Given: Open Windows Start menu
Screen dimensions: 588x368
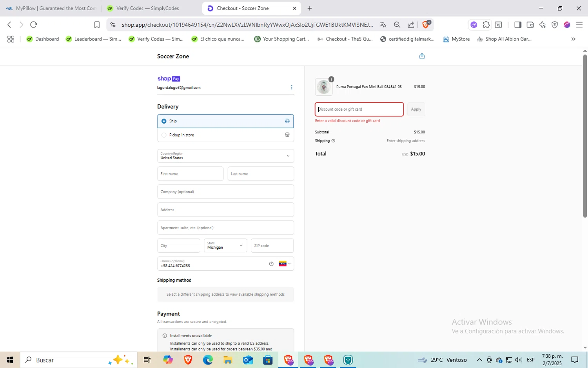Looking at the screenshot, I should [10, 360].
